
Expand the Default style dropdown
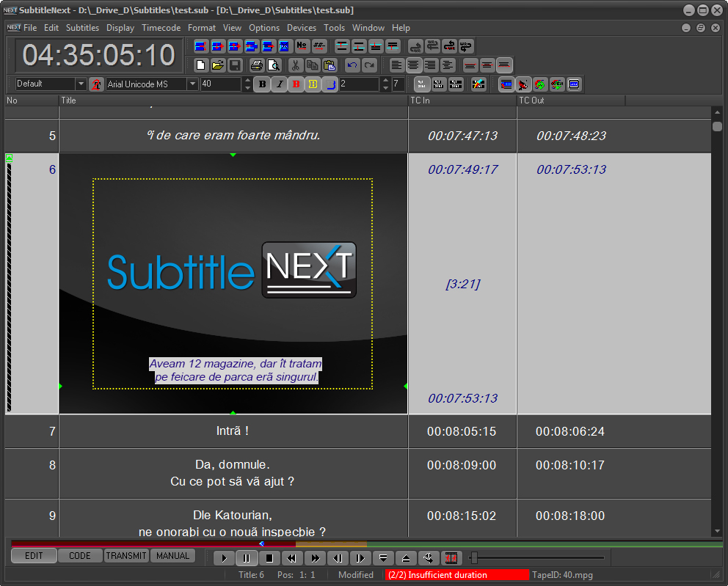81,84
